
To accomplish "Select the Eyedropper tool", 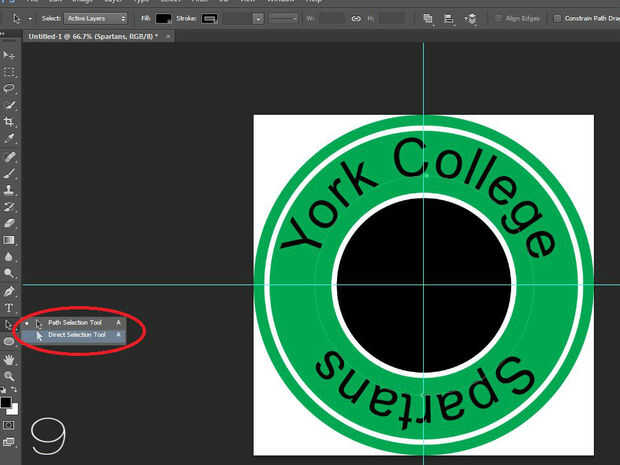I will coord(9,138).
